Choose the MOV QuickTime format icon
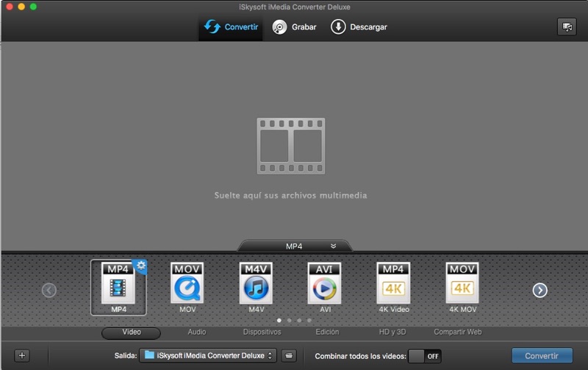588x370 pixels. pyautogui.click(x=187, y=283)
